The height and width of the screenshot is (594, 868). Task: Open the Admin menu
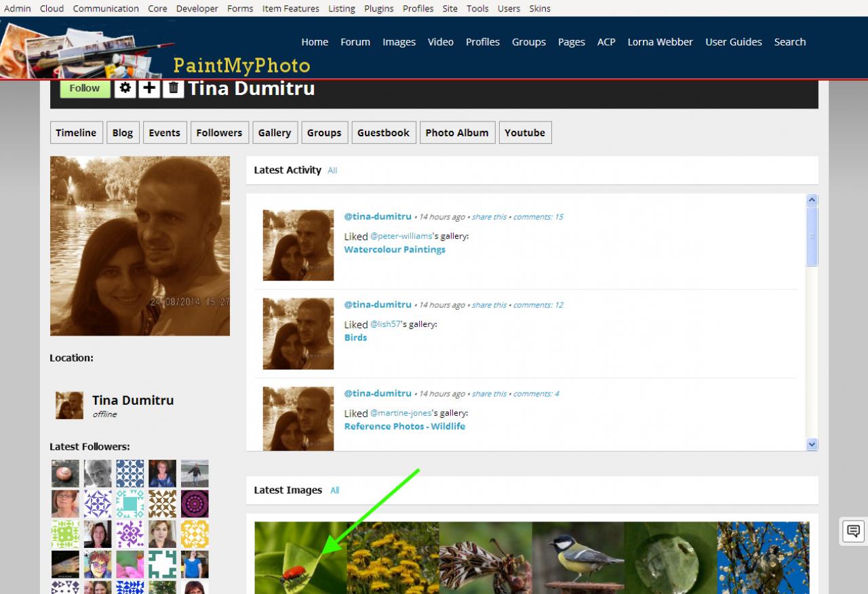[18, 9]
